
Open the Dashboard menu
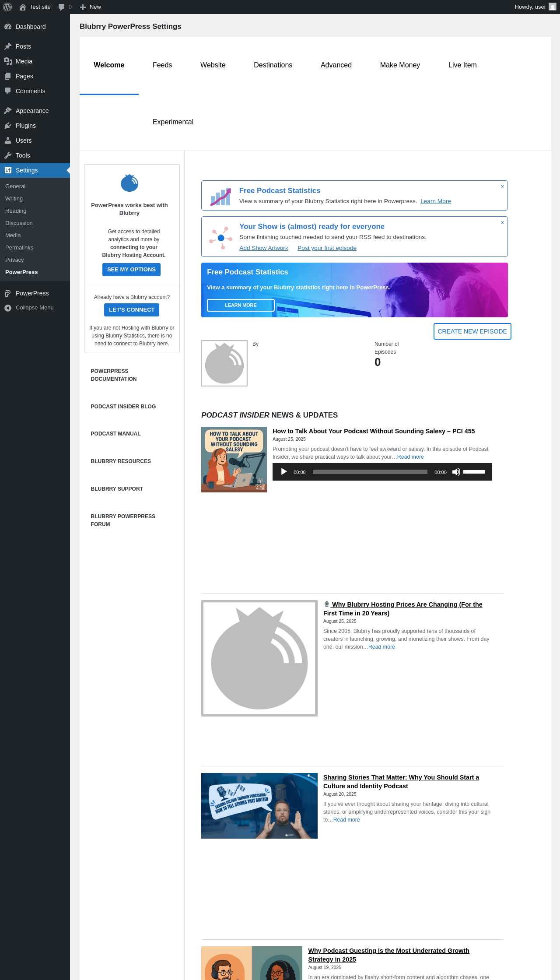pyautogui.click(x=35, y=27)
